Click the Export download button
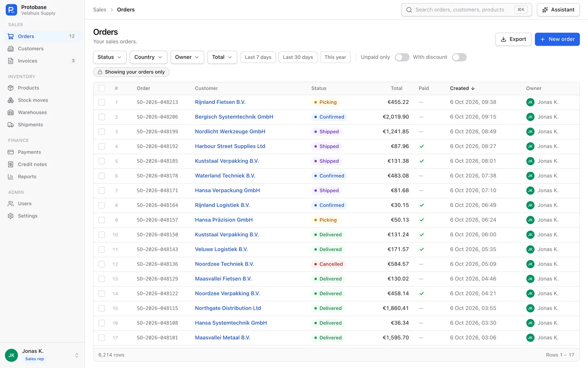The image size is (588, 368). tap(513, 39)
